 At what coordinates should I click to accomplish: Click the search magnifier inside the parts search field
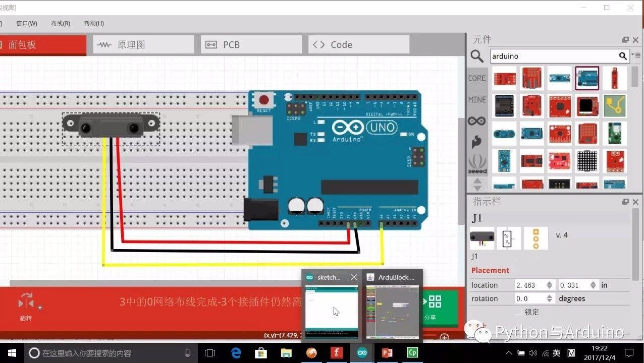pyautogui.click(x=623, y=56)
